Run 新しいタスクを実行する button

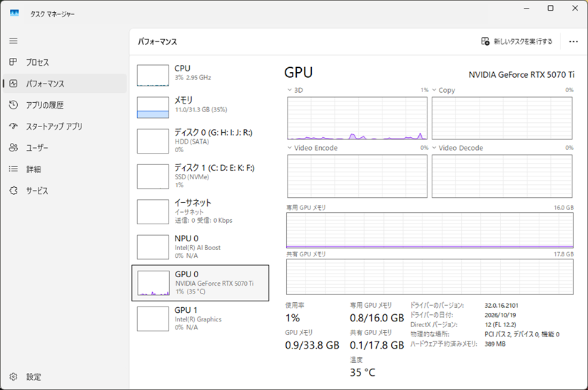click(x=517, y=41)
